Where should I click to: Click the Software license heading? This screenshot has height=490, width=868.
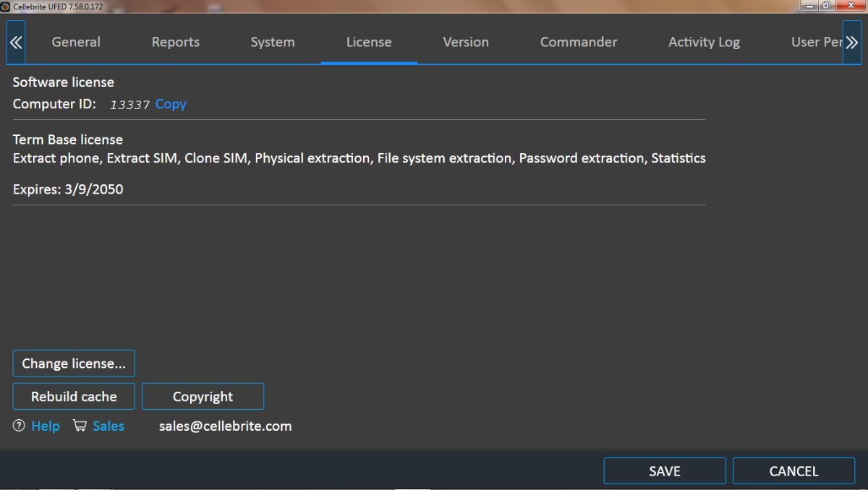coord(64,82)
